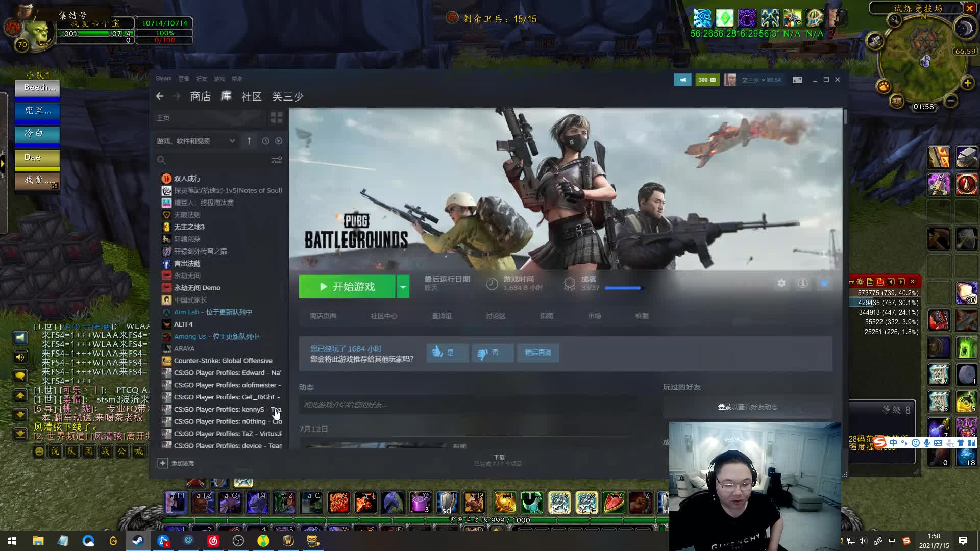Open PUBG 市场 link

tap(594, 316)
